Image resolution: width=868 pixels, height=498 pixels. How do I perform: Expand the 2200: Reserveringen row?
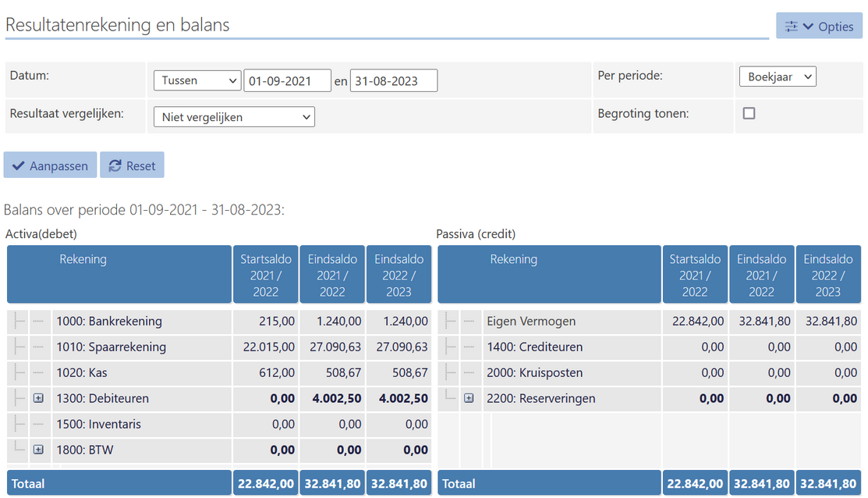(469, 398)
